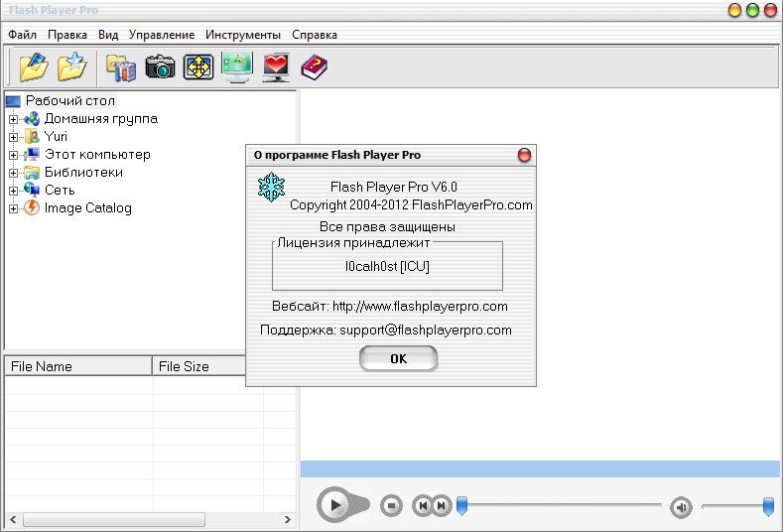Expand the Домашняя группа tree node
783x532 pixels.
point(14,119)
